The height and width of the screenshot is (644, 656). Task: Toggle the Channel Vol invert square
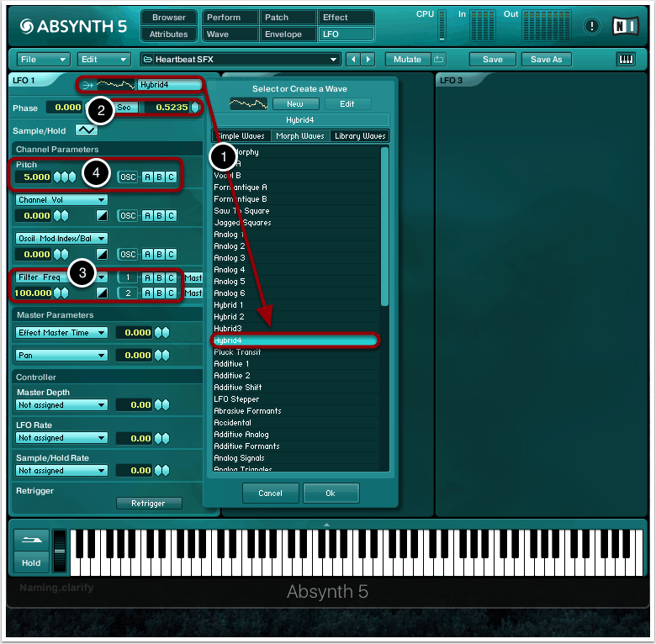[101, 216]
